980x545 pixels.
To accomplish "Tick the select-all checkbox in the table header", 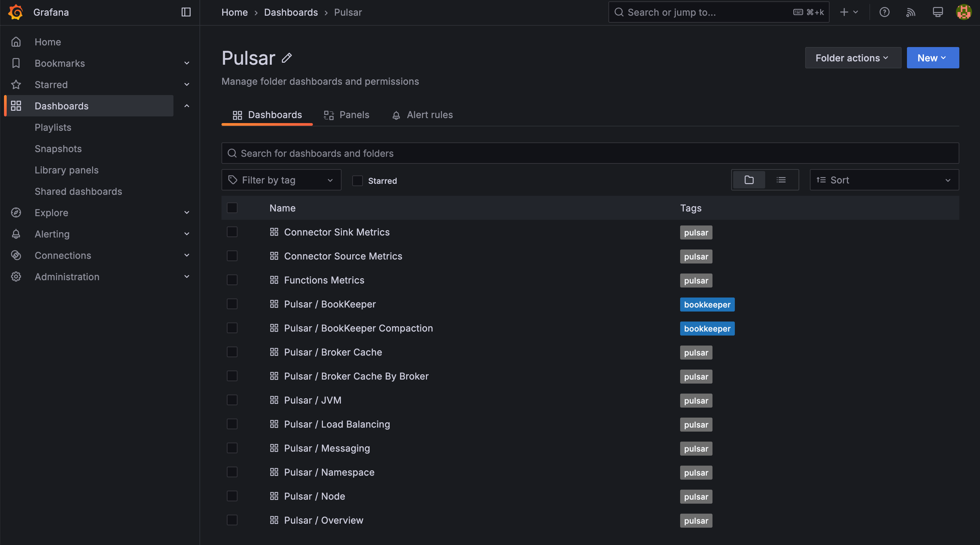I will [x=232, y=208].
